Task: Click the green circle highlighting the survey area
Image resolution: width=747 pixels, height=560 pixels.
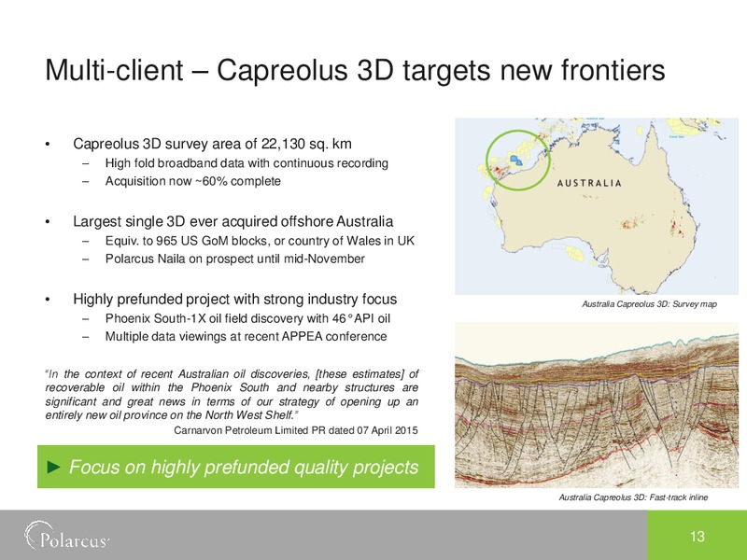Action: coord(518,160)
